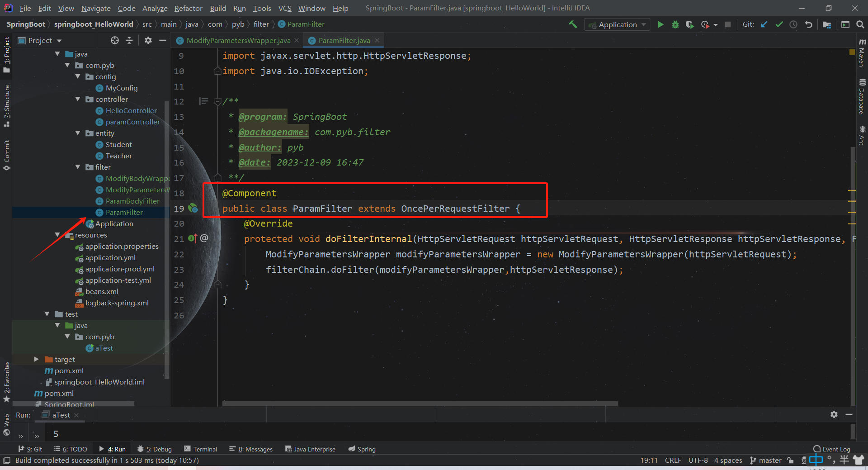The image size is (868, 470).
Task: Click the Spring bean gutter icon at line 19
Action: [193, 208]
